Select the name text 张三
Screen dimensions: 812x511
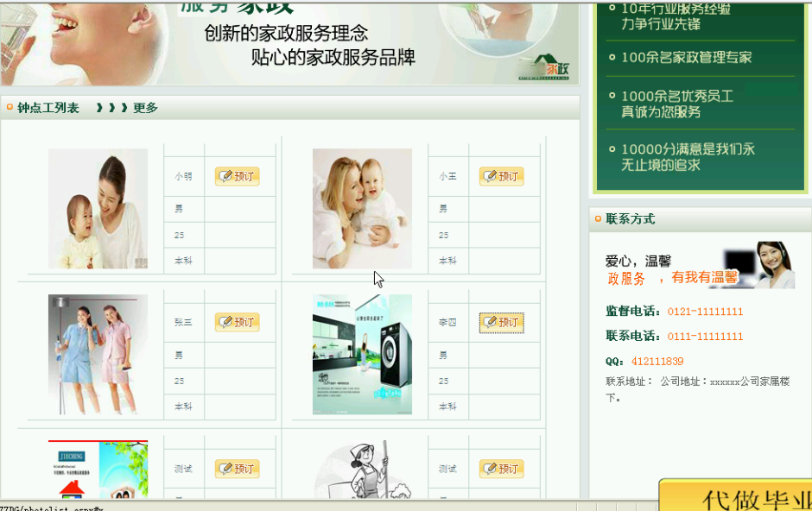click(183, 322)
